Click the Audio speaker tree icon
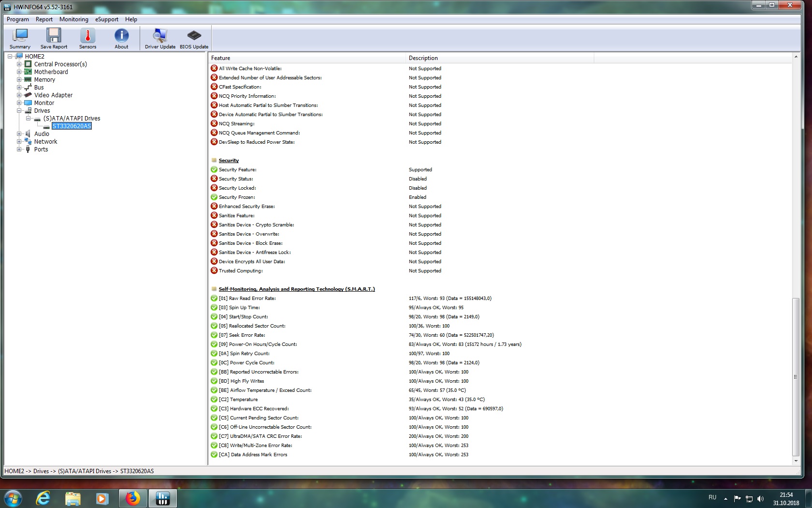 pos(28,134)
